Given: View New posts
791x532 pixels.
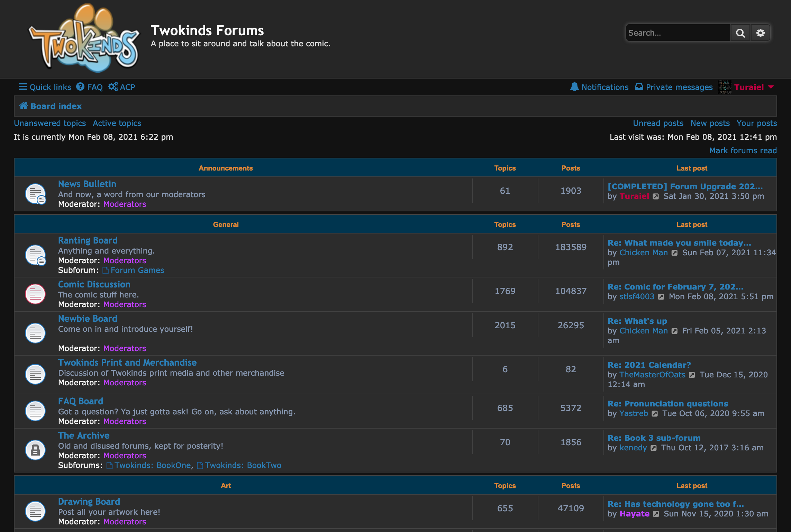Looking at the screenshot, I should pos(710,123).
